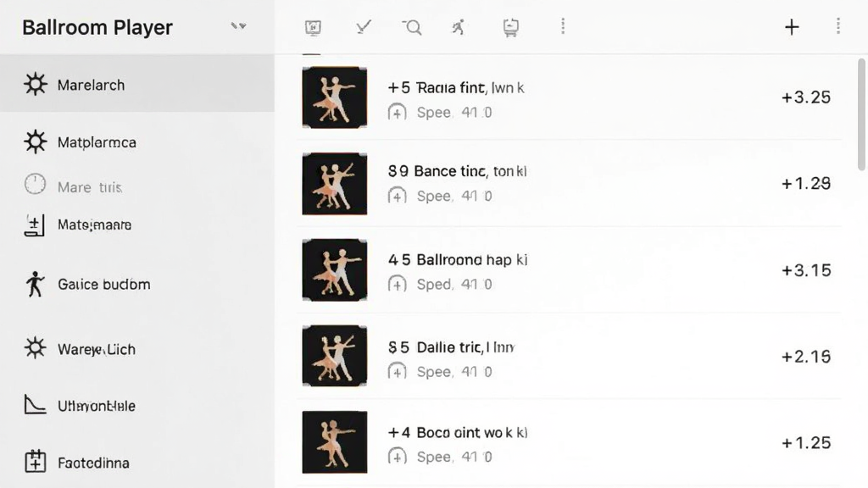Click the vertical scrollbar on the right edge
The width and height of the screenshot is (868, 488).
point(861,114)
